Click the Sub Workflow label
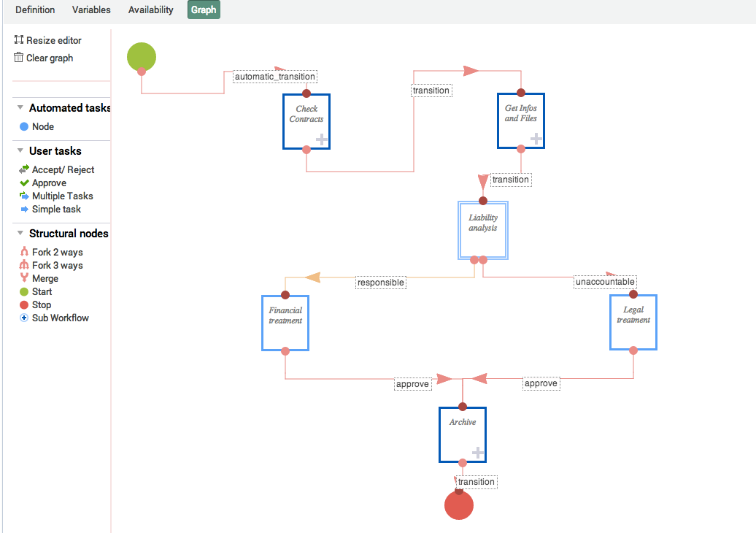Image resolution: width=756 pixels, height=533 pixels. click(x=61, y=318)
